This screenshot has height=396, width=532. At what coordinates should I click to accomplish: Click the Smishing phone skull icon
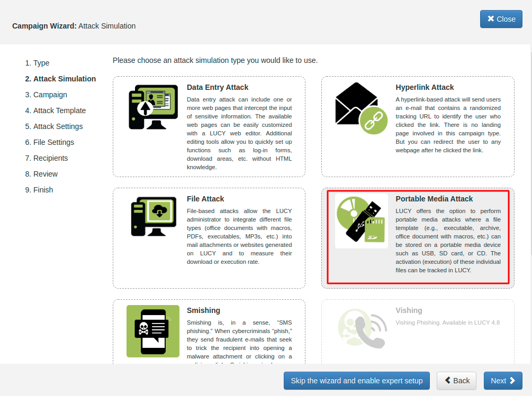pyautogui.click(x=153, y=331)
